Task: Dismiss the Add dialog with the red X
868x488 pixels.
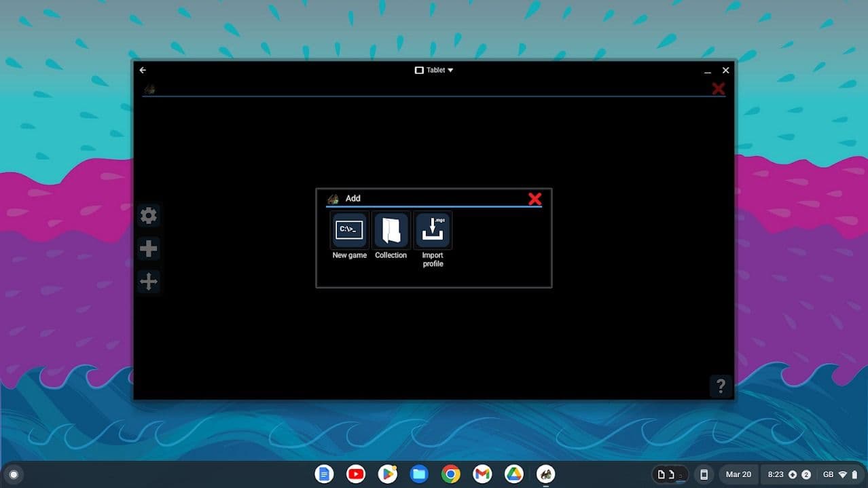Action: coord(535,199)
